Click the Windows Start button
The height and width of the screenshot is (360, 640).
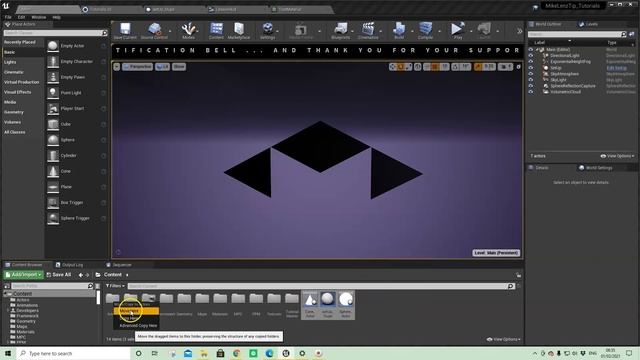[x=8, y=353]
